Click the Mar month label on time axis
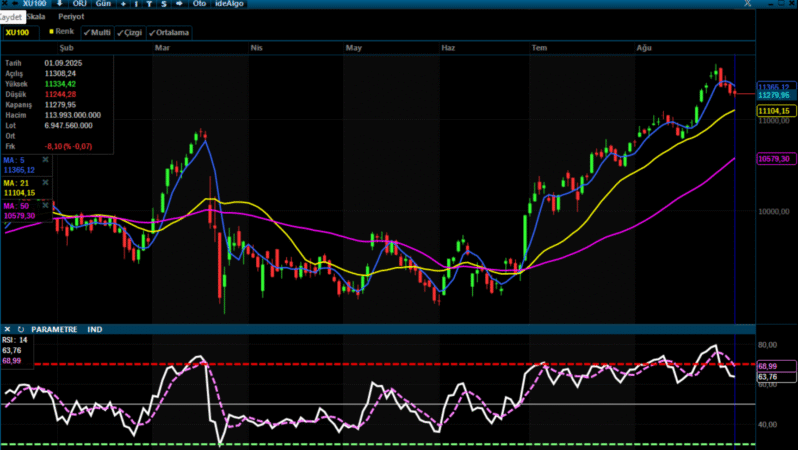The image size is (798, 450). (162, 48)
